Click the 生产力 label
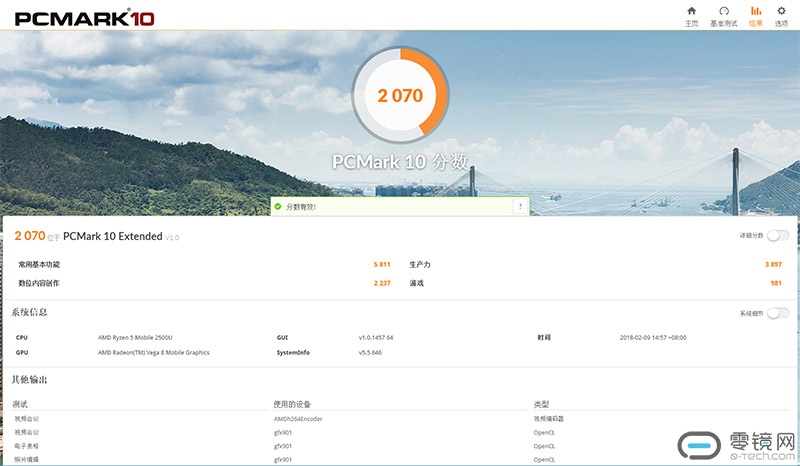 click(420, 264)
